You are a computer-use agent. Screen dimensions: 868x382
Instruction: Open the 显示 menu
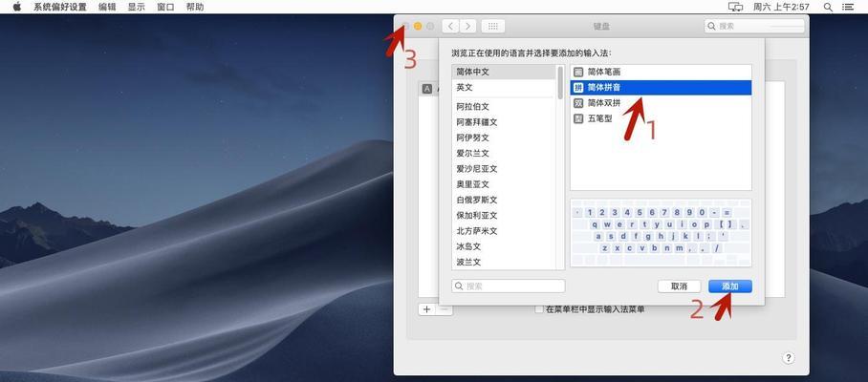pyautogui.click(x=136, y=8)
